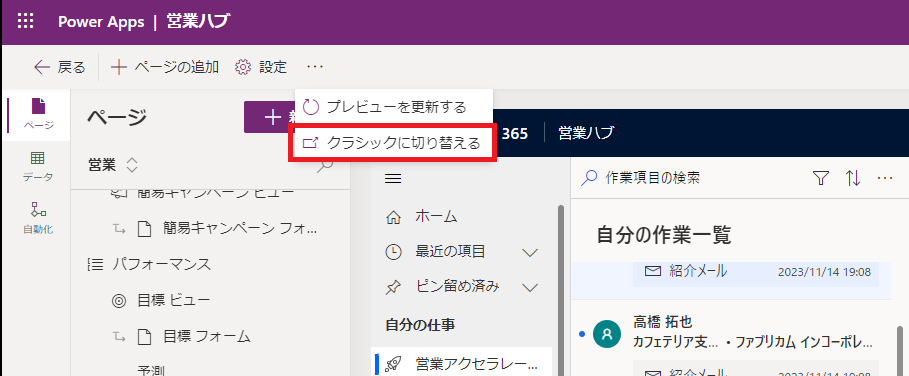
Task: Click the 高橋 拓也 avatar icon
Action: click(x=607, y=334)
